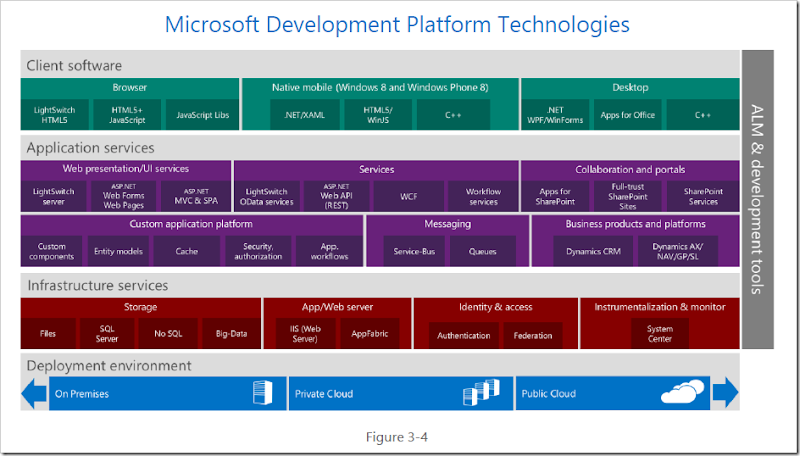Image resolution: width=800 pixels, height=456 pixels.
Task: Click Collaboration and portals header
Action: click(x=630, y=169)
